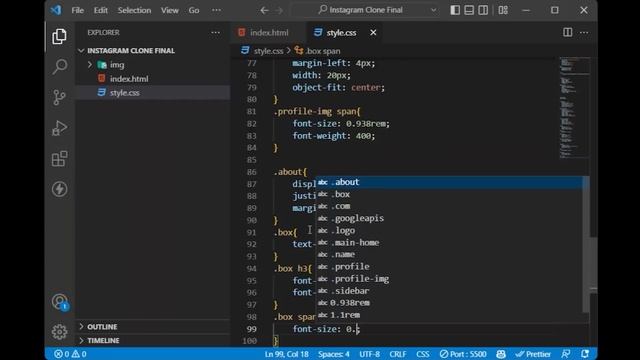Click Port : 5500 Live Server status
This screenshot has height=360, width=640.
pos(463,354)
